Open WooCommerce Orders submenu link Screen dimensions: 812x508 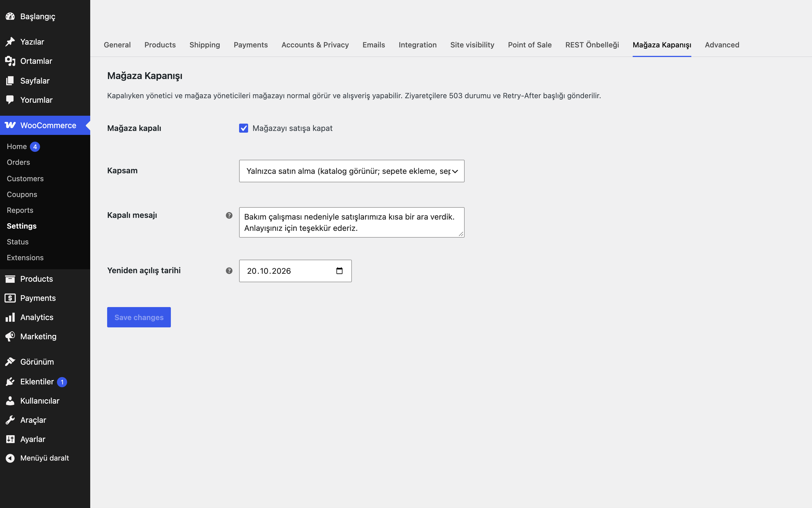18,162
